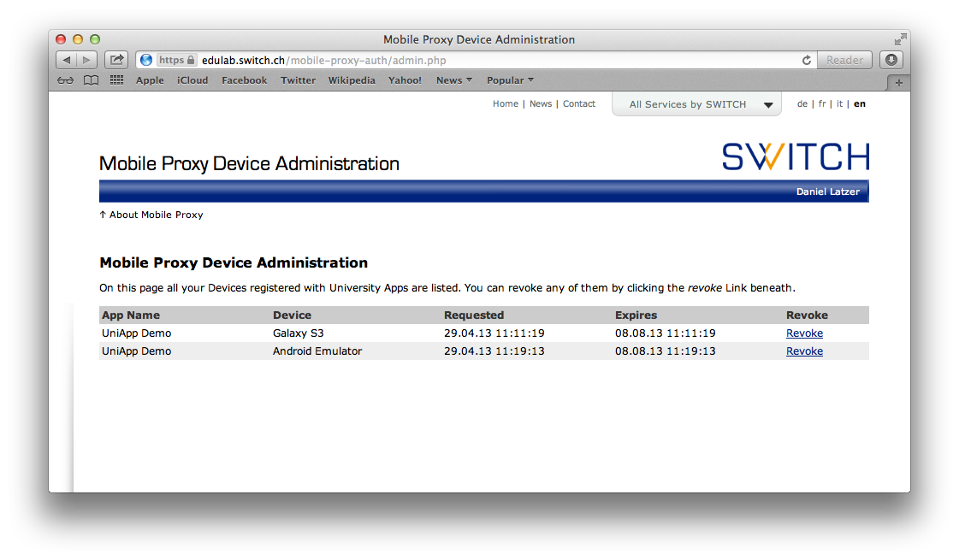Viewport: 959px width, 560px height.
Task: Switch language to it
Action: [x=839, y=104]
